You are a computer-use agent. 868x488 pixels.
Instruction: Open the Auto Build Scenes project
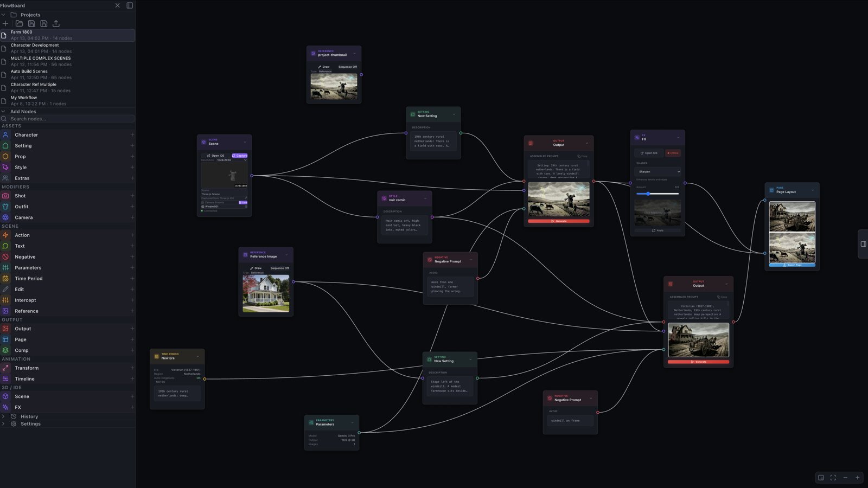click(67, 74)
